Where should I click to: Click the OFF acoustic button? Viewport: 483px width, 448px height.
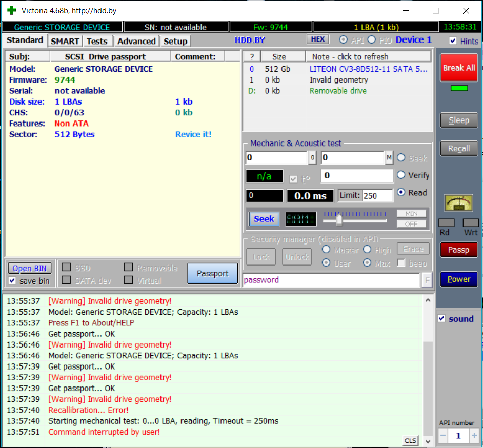(x=411, y=224)
